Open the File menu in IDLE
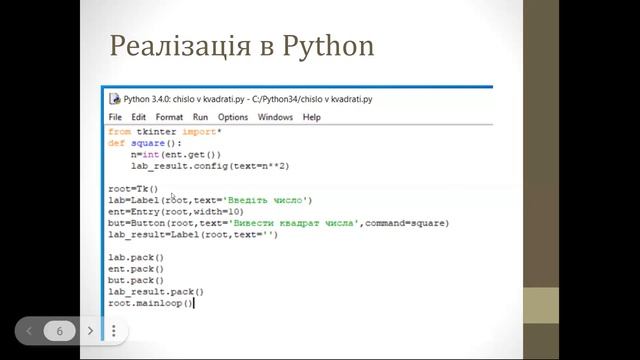This screenshot has width=640, height=360. tap(115, 117)
